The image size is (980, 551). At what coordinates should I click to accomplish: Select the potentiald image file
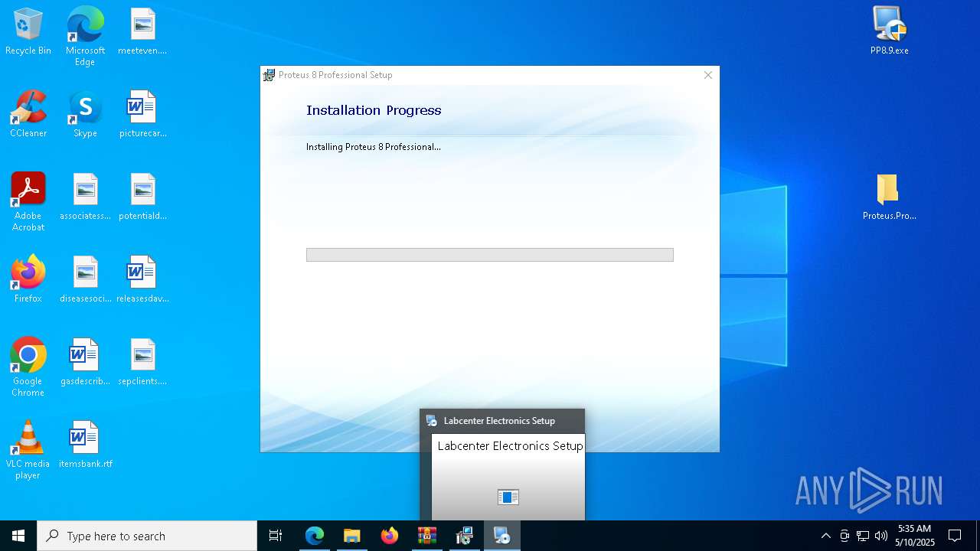pos(142,197)
